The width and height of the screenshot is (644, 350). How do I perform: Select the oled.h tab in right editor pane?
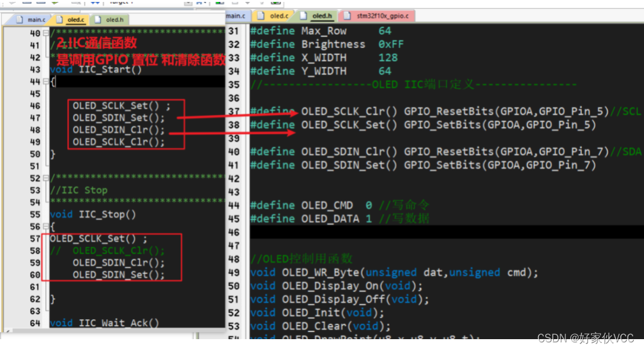coord(316,15)
